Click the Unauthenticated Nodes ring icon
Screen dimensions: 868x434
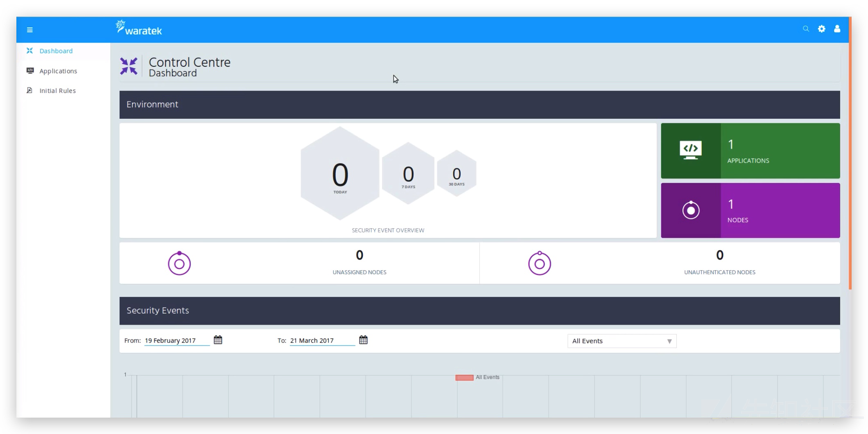(540, 263)
